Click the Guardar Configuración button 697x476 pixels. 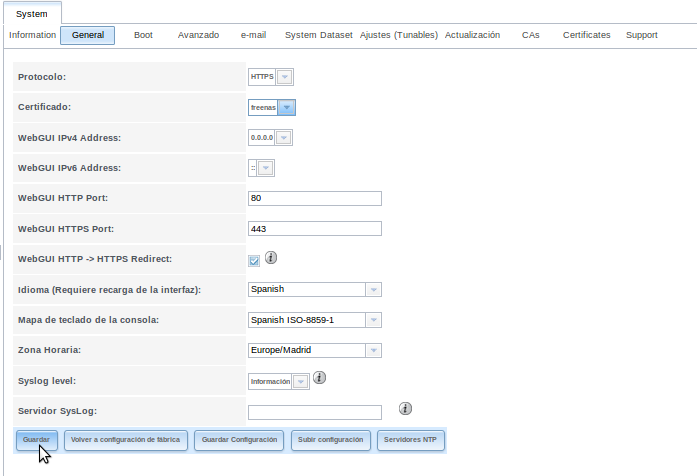239,440
